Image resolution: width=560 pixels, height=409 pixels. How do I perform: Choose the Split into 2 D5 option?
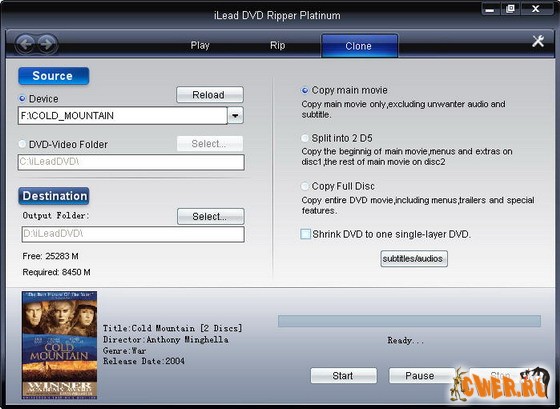[305, 138]
